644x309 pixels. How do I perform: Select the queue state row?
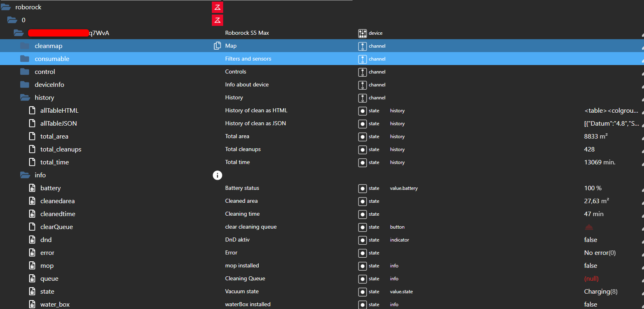coord(322,278)
